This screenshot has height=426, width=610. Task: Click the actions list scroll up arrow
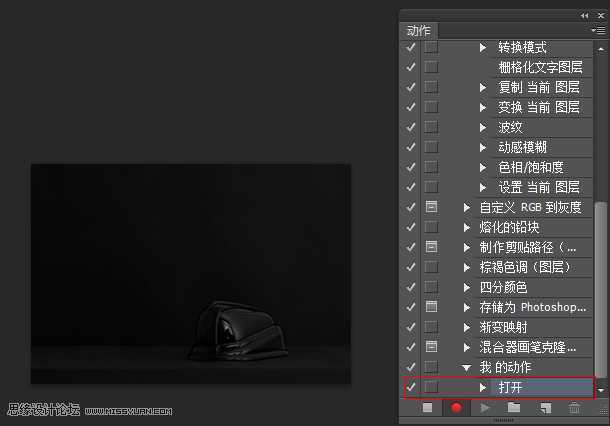601,49
